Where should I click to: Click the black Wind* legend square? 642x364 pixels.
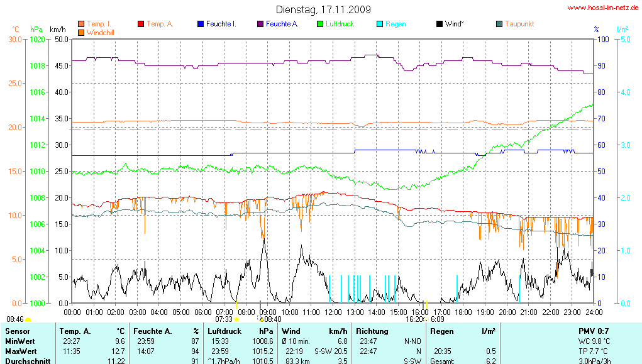(440, 24)
